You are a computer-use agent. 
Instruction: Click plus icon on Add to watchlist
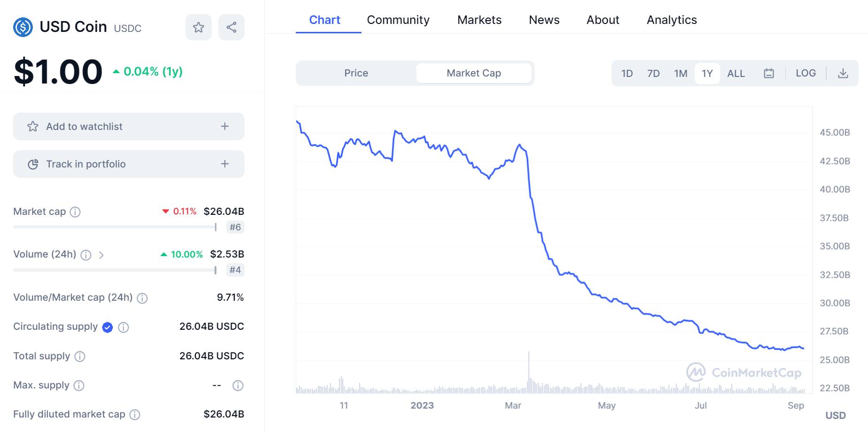[x=225, y=126]
